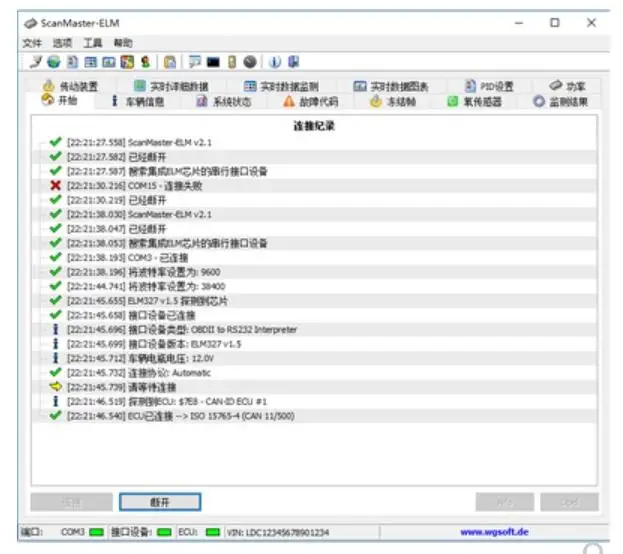
Task: Click the 连接纪录 heading
Action: [314, 126]
